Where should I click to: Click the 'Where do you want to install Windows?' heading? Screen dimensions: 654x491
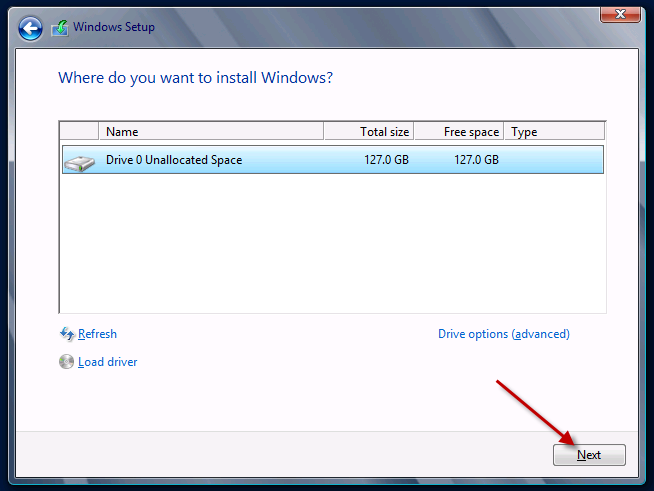pos(194,77)
